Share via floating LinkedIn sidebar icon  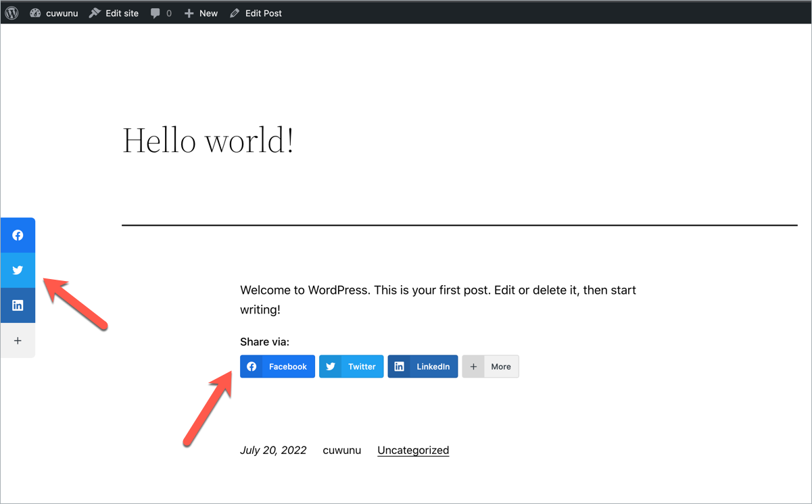18,305
